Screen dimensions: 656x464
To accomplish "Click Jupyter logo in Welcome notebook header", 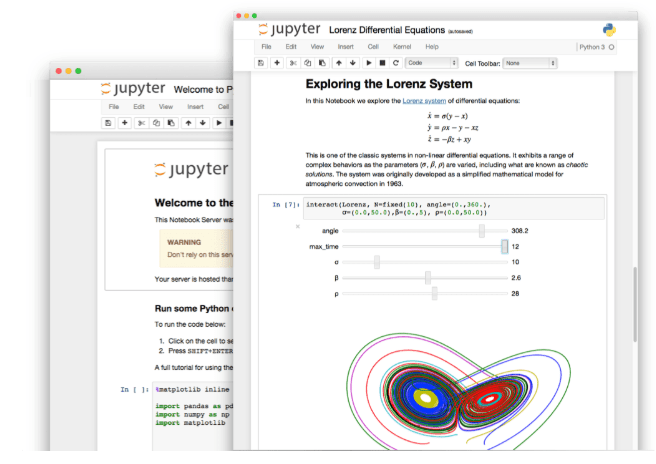I will point(133,89).
